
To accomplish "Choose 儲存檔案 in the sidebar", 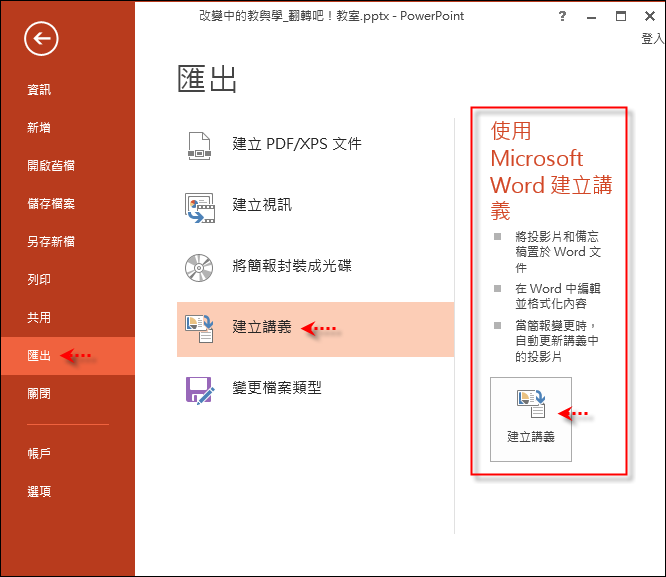I will [x=51, y=204].
